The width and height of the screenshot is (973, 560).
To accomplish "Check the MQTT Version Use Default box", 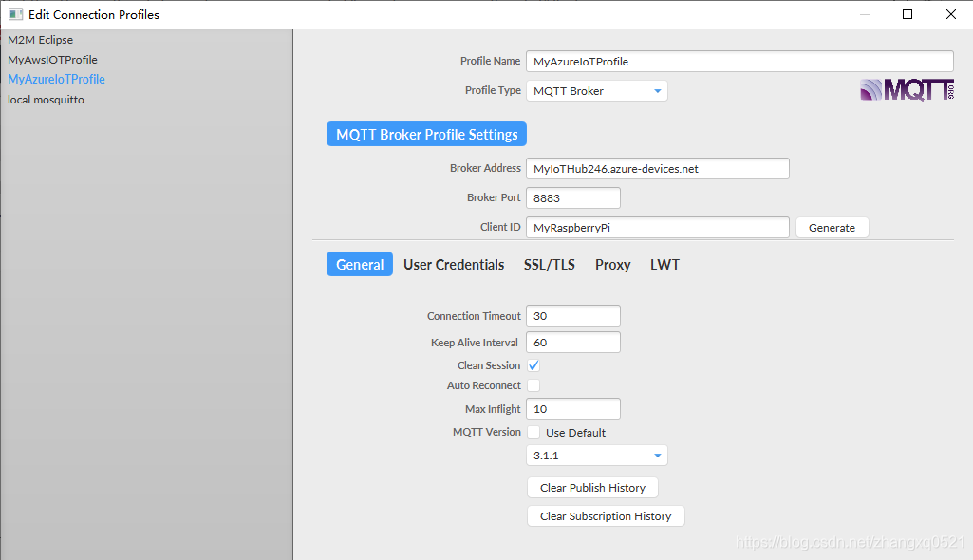I will 533,432.
